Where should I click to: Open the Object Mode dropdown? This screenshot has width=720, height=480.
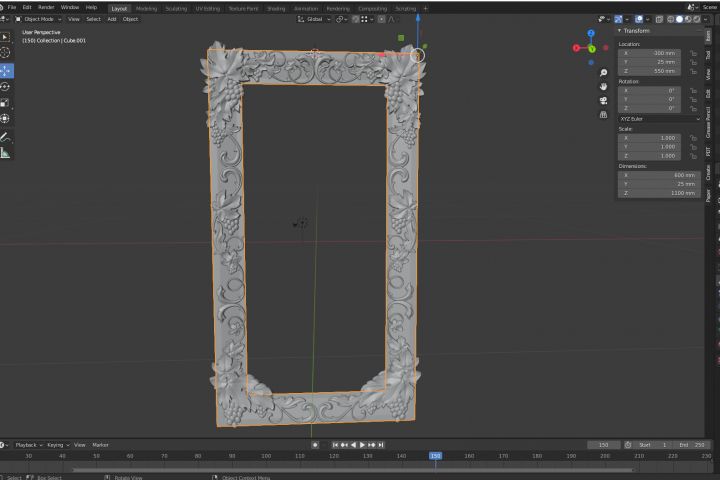38,19
